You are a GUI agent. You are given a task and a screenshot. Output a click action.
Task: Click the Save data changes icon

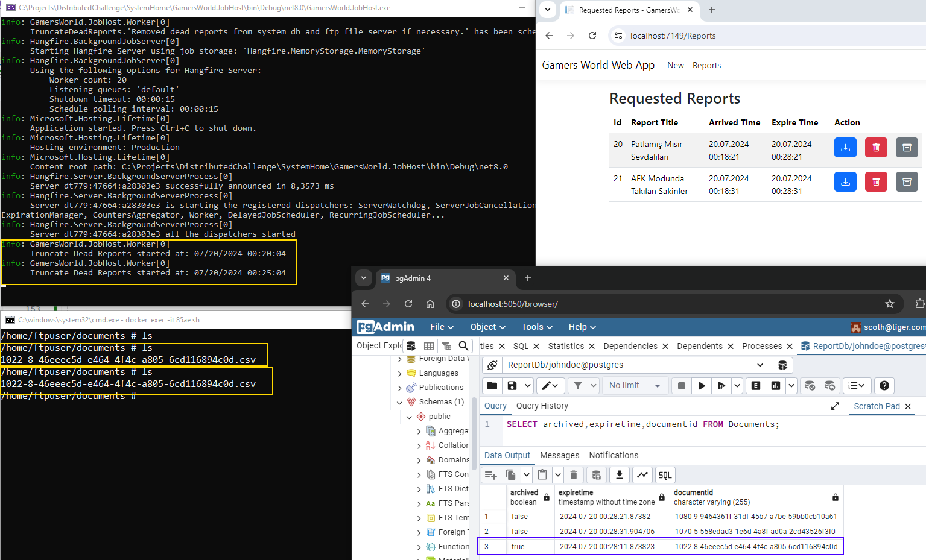click(596, 475)
